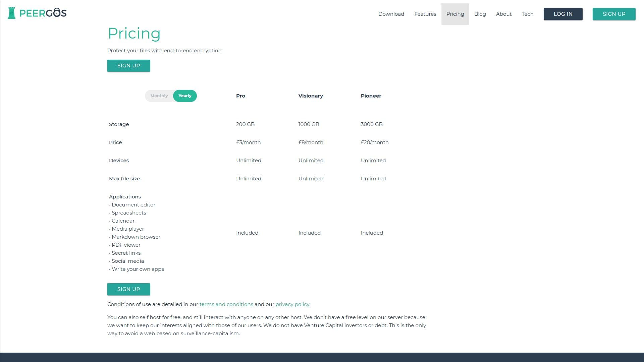Click the Storage row label
The image size is (644, 362).
click(x=119, y=124)
